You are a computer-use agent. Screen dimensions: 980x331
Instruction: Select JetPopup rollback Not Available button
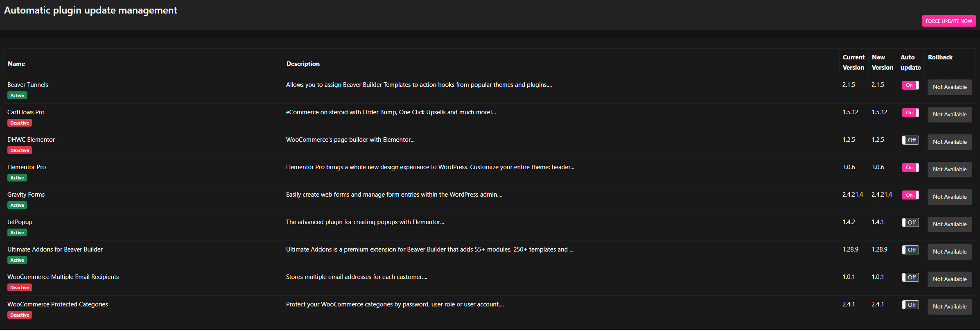950,224
